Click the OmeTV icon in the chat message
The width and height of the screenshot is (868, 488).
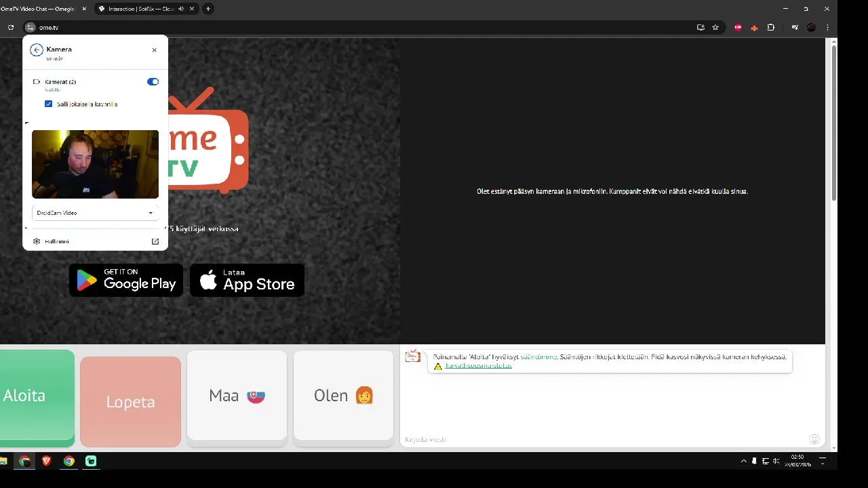tap(413, 357)
